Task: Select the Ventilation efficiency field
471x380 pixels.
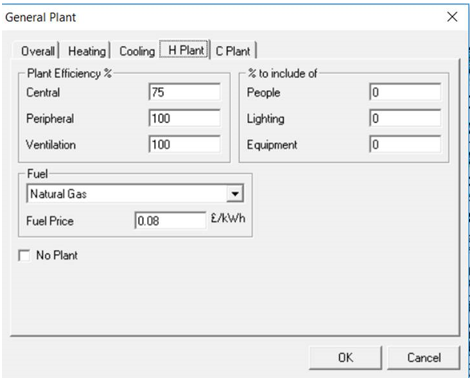Action: (x=184, y=144)
